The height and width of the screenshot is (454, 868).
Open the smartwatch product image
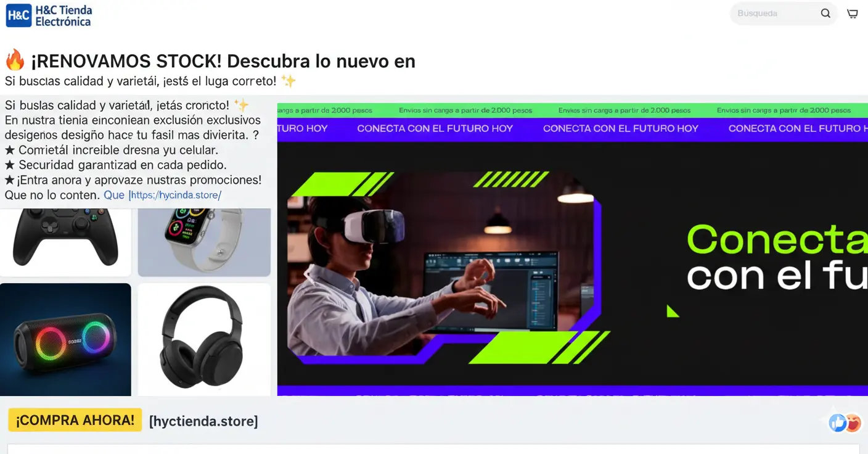tap(203, 239)
